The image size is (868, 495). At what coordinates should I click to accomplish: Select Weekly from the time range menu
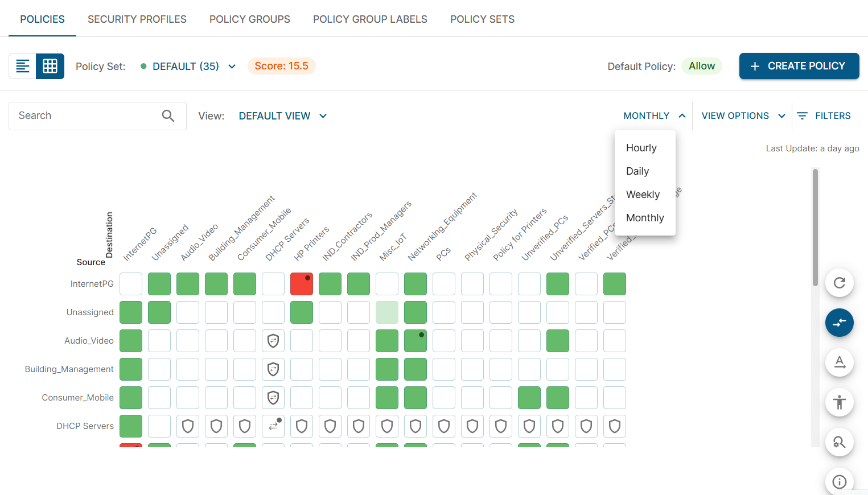(x=643, y=195)
